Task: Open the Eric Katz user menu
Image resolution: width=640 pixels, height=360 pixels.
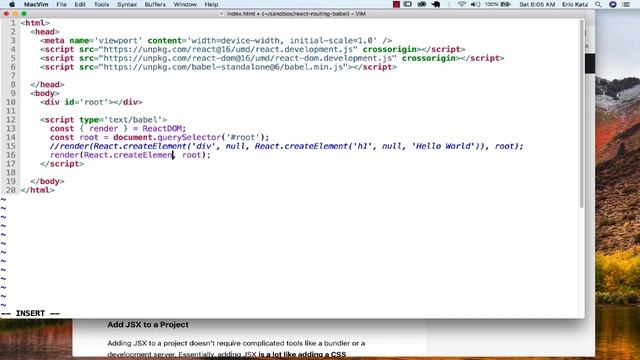Action: [575, 4]
